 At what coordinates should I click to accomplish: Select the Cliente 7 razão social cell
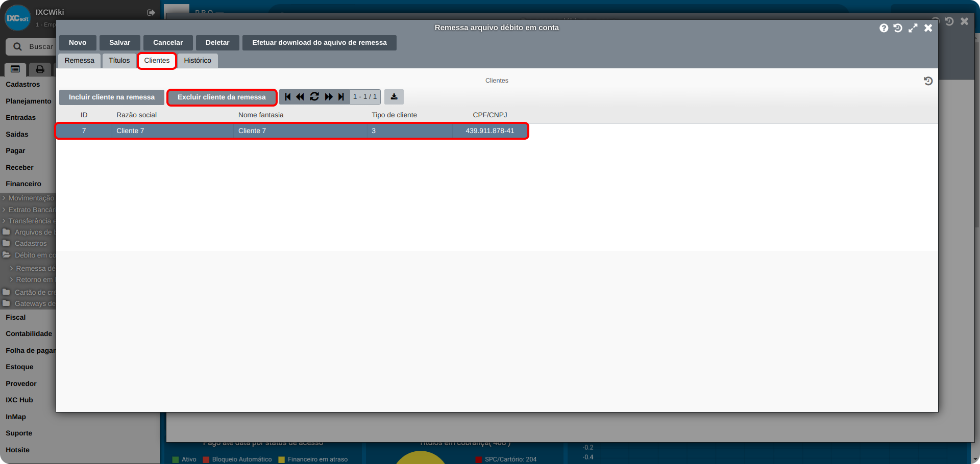173,131
